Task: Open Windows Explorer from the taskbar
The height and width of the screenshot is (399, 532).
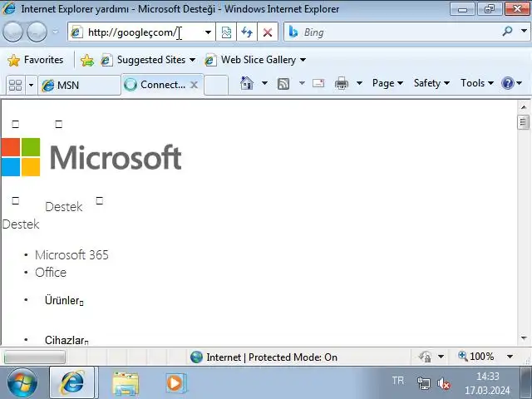Action: click(x=126, y=383)
